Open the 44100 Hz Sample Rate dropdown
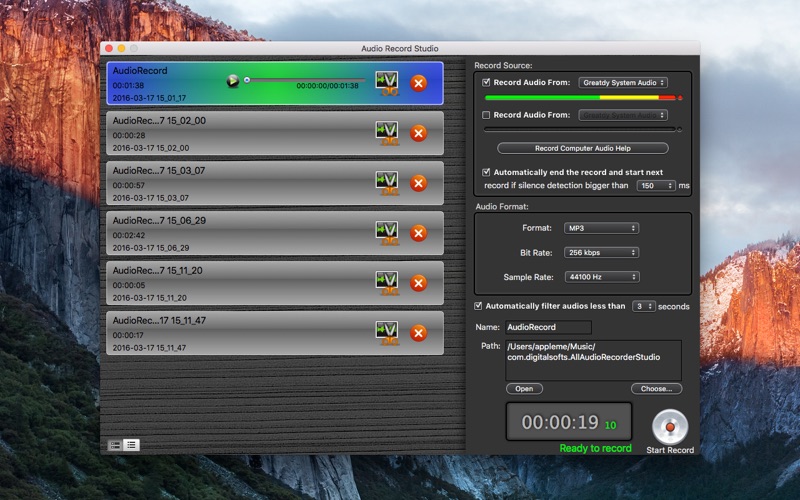Screen dimensions: 800x500 (x=601, y=277)
